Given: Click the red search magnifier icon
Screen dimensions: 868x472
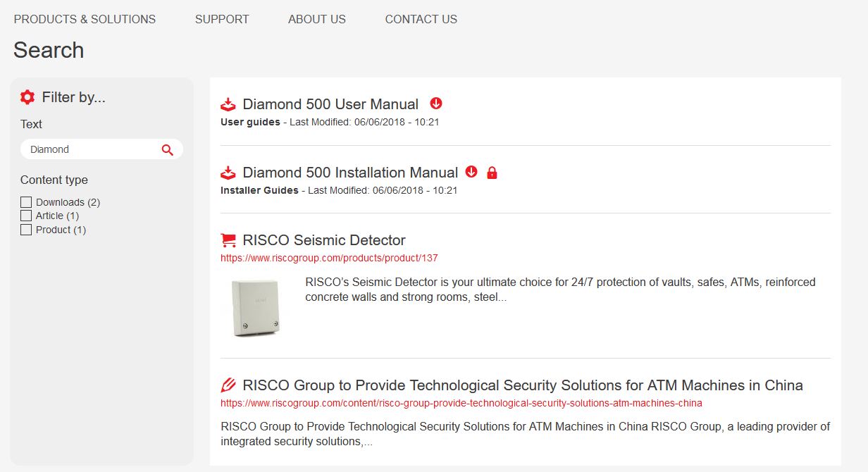Looking at the screenshot, I should 167,149.
